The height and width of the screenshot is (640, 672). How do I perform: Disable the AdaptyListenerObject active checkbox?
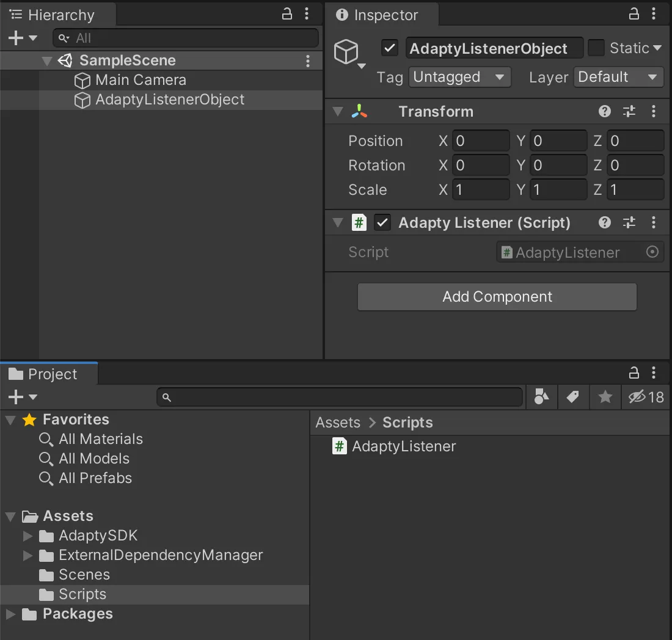point(389,48)
